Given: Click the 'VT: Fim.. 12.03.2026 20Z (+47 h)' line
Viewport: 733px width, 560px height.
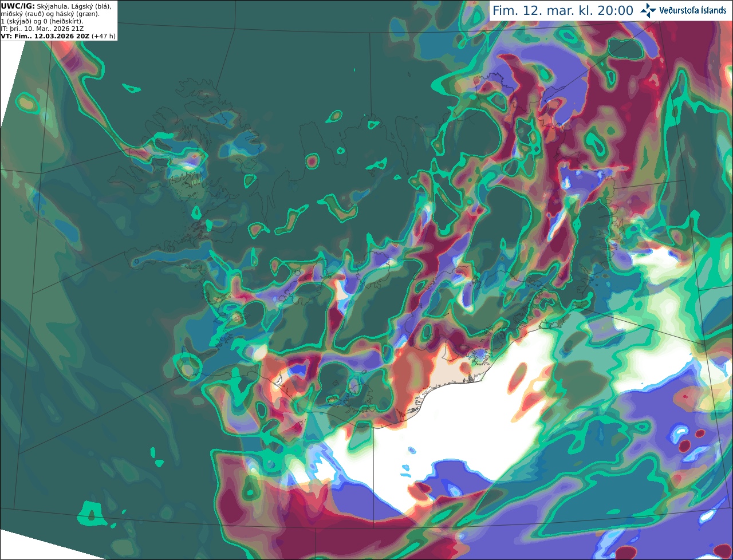Looking at the screenshot, I should tap(58, 36).
